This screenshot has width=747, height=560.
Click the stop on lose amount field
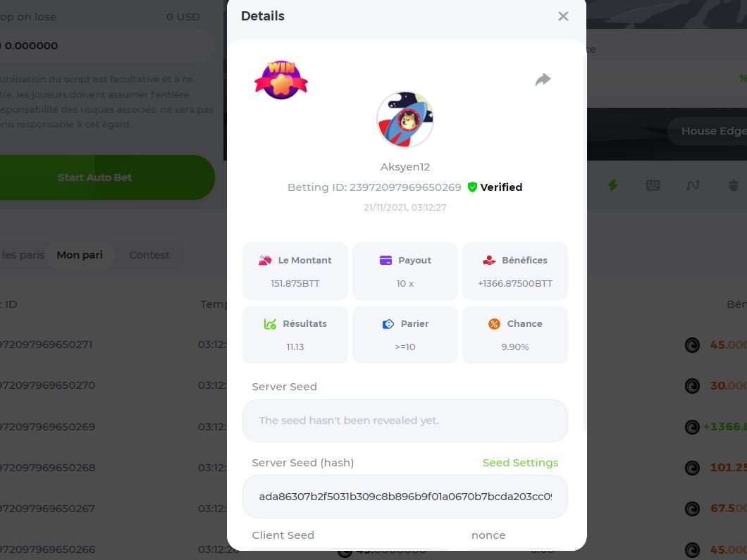105,46
